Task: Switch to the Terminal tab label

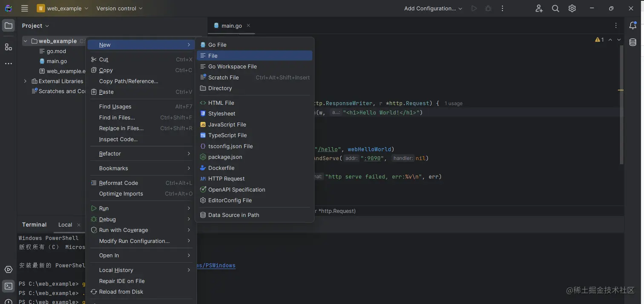Action: point(34,225)
